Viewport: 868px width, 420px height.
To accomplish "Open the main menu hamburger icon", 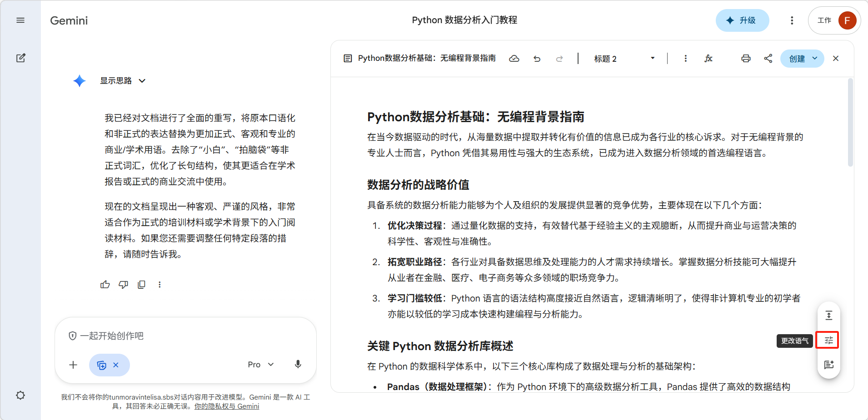I will (20, 20).
